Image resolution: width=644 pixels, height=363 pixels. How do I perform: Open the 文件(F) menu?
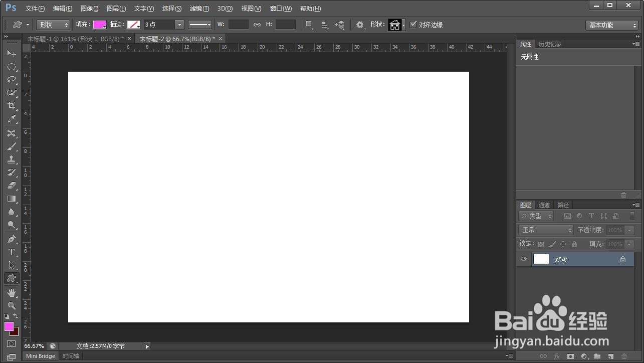tap(35, 9)
